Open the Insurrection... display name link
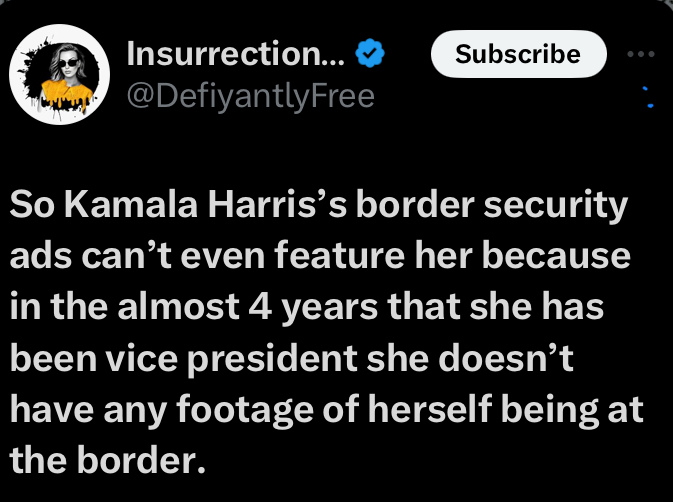673x502 pixels. pos(235,54)
